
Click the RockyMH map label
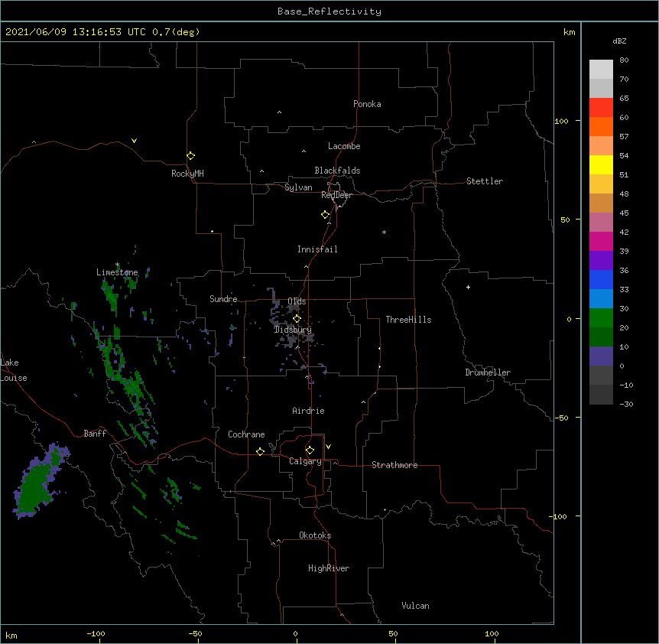point(187,174)
